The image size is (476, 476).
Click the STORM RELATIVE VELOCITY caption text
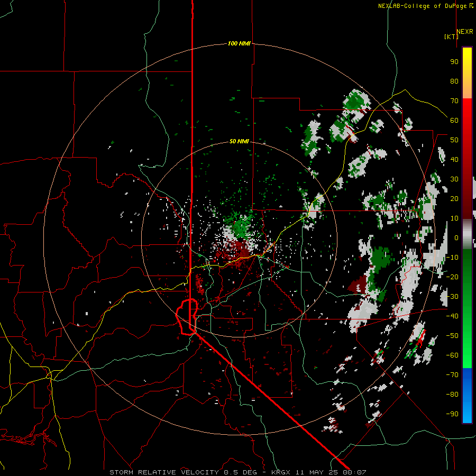[164, 472]
